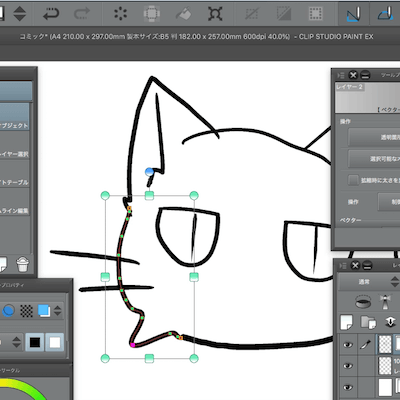Close the tool property palette with X
This screenshot has height=400, width=400.
coord(353,75)
